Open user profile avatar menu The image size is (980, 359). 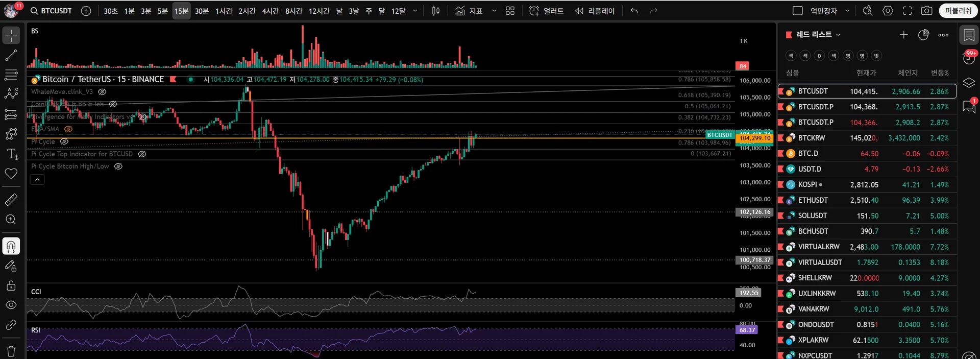11,10
